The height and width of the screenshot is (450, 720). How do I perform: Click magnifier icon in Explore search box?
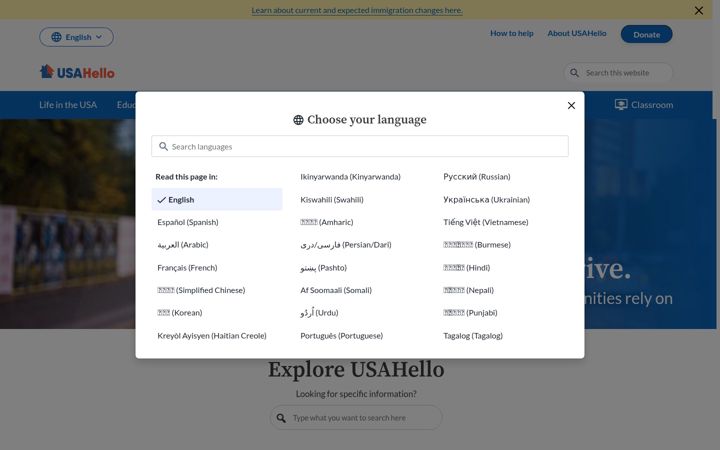click(x=281, y=418)
